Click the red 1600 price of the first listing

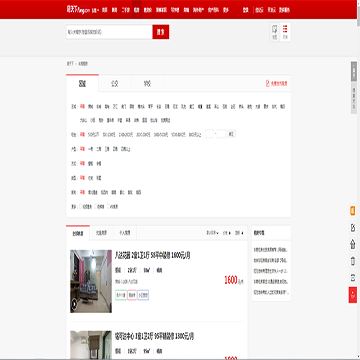[x=231, y=280]
